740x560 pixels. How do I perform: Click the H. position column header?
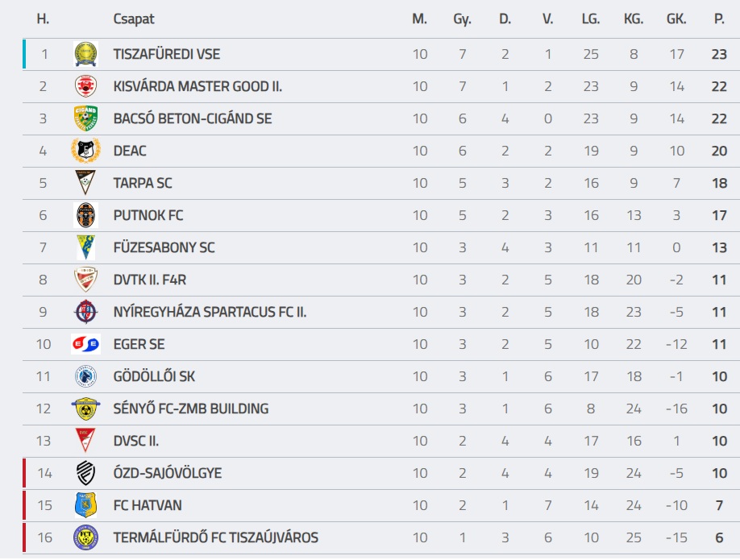44,19
